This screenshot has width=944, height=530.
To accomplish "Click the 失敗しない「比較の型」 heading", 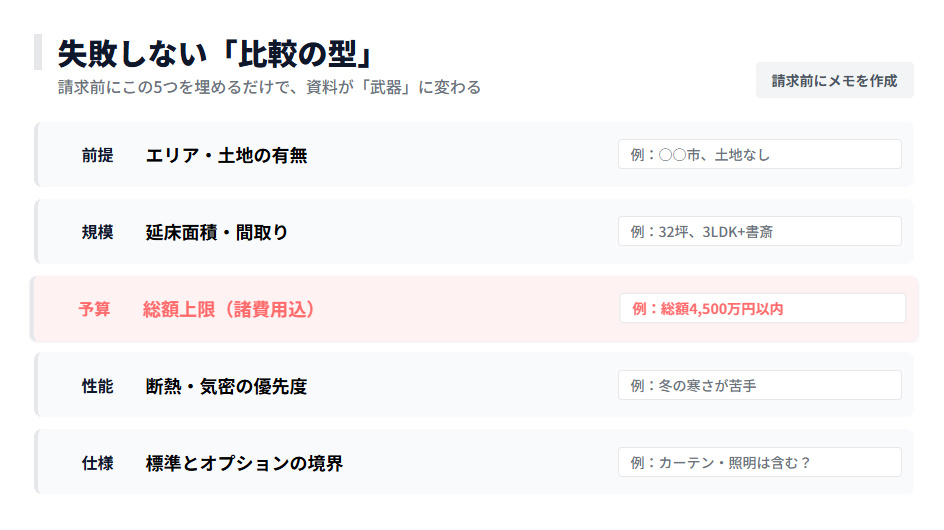I will click(x=215, y=53).
